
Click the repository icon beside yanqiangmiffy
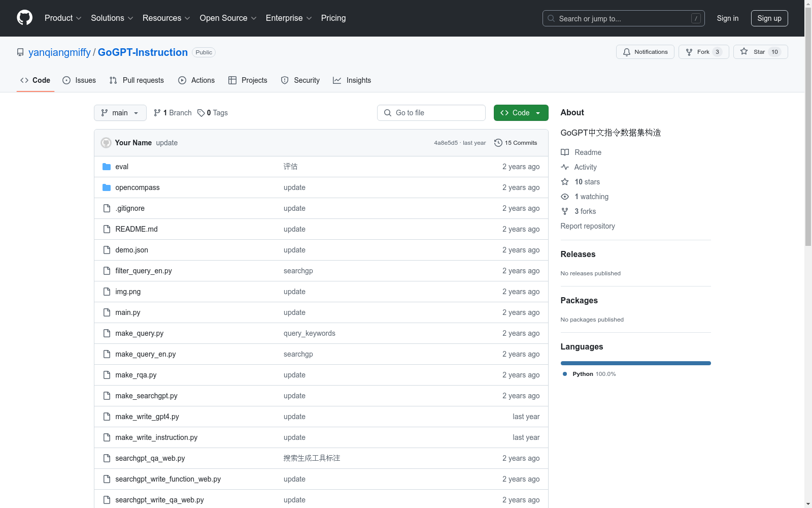20,52
